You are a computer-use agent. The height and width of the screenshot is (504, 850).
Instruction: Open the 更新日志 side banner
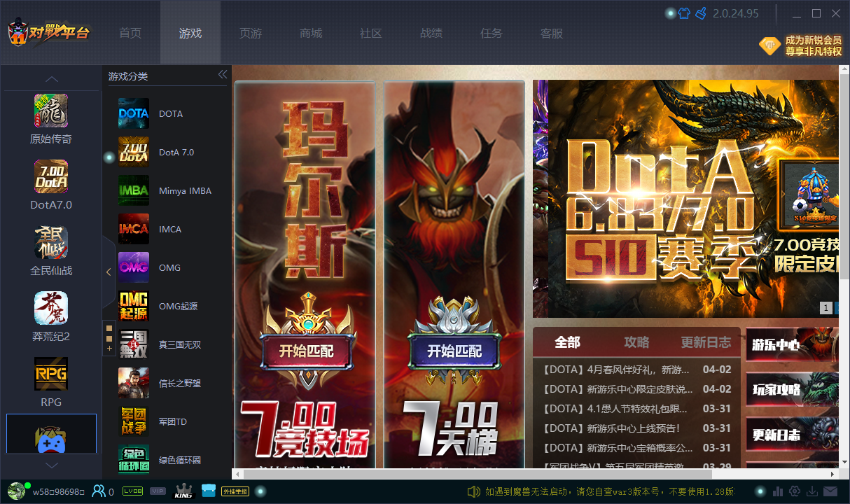(792, 434)
